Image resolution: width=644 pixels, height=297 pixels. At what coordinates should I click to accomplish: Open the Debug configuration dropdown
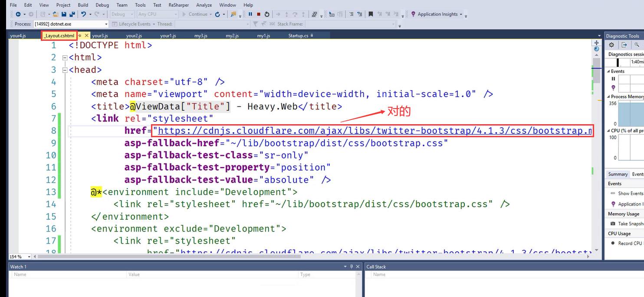pyautogui.click(x=131, y=14)
